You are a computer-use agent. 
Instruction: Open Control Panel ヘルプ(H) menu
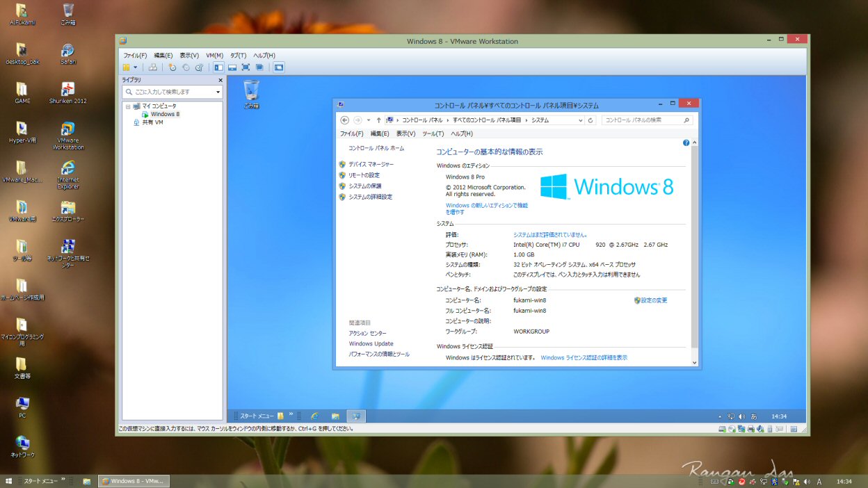click(x=462, y=133)
